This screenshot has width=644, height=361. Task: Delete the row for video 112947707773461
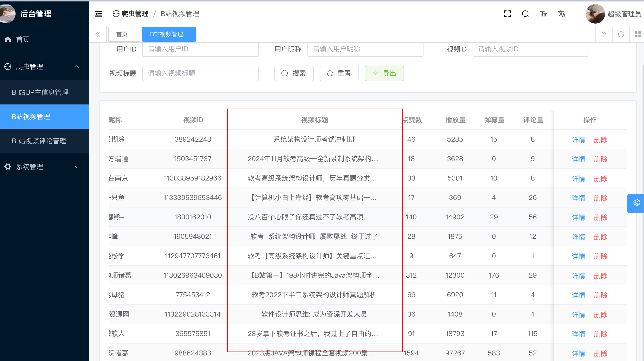[601, 256]
